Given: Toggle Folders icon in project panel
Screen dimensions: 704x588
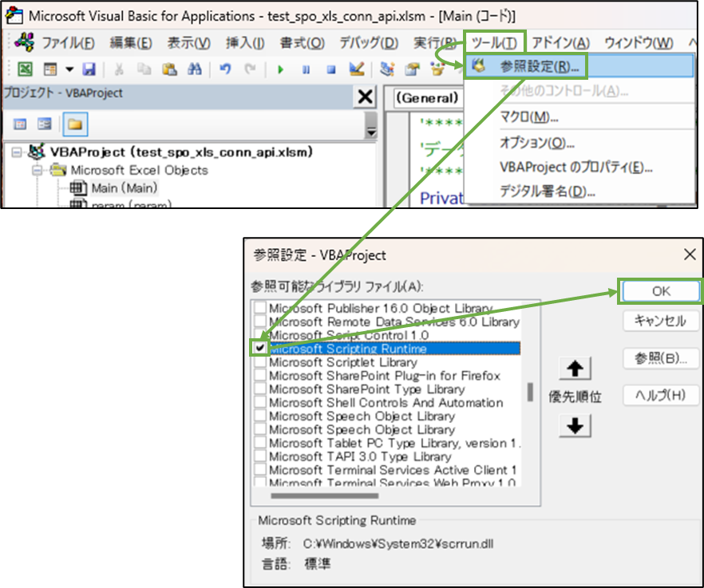Looking at the screenshot, I should [75, 124].
